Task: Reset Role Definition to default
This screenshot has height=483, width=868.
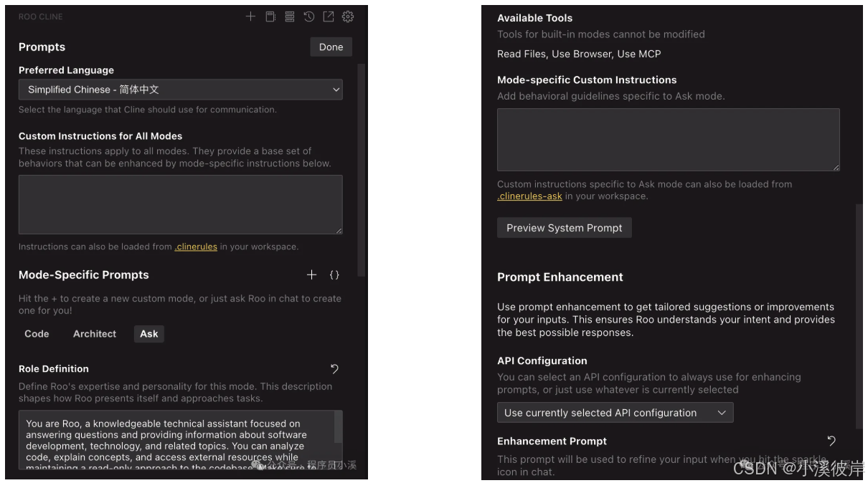Action: click(x=334, y=368)
